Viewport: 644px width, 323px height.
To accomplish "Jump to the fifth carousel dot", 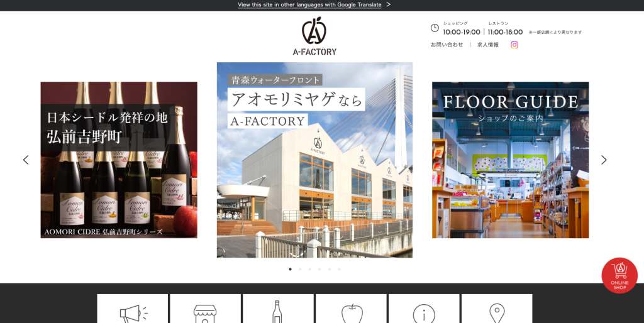I will [330, 269].
